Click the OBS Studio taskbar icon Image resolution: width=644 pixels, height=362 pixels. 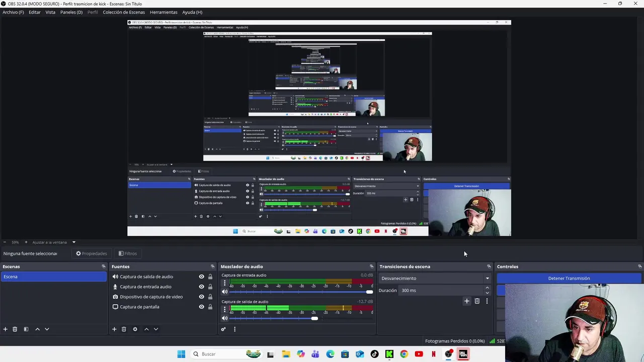pyautogui.click(x=448, y=354)
